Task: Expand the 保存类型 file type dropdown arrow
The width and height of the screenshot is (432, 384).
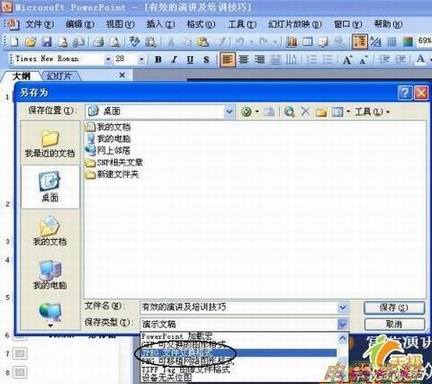Action: (343, 323)
